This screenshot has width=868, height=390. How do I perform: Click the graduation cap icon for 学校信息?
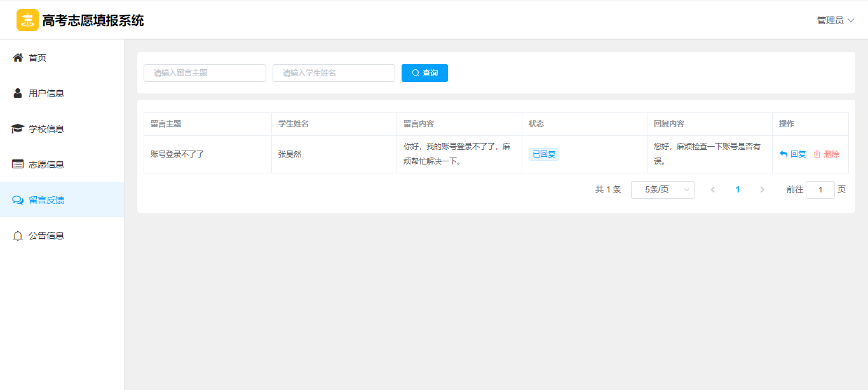(18, 129)
